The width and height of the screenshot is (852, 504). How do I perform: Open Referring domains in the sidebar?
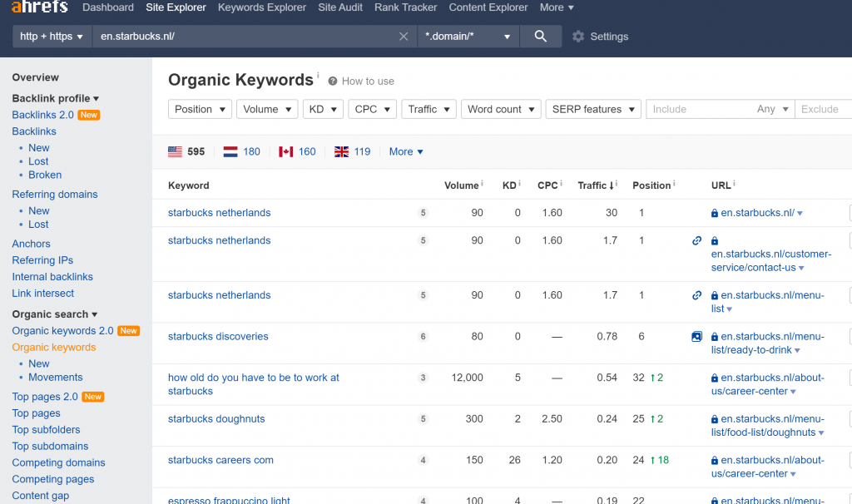point(55,194)
